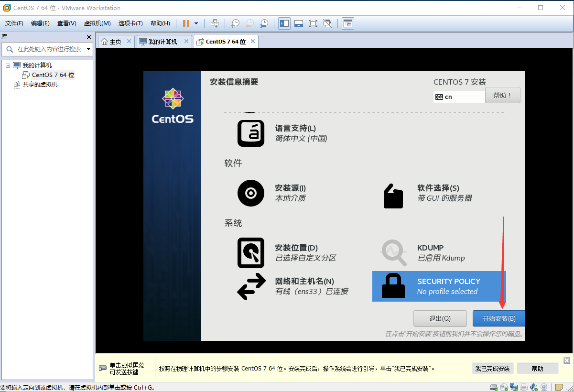This screenshot has width=574, height=392.
Task: Open the KDUMP magnifier icon
Action: (393, 252)
